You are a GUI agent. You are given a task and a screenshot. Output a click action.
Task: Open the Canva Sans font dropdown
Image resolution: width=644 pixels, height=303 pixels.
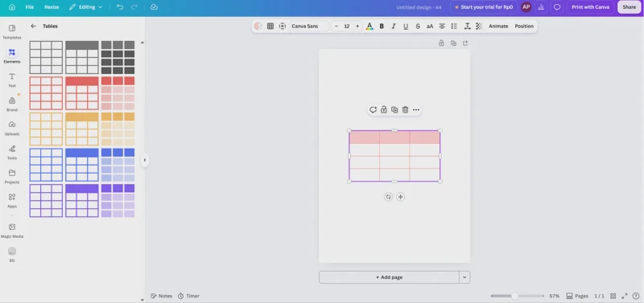tap(309, 27)
